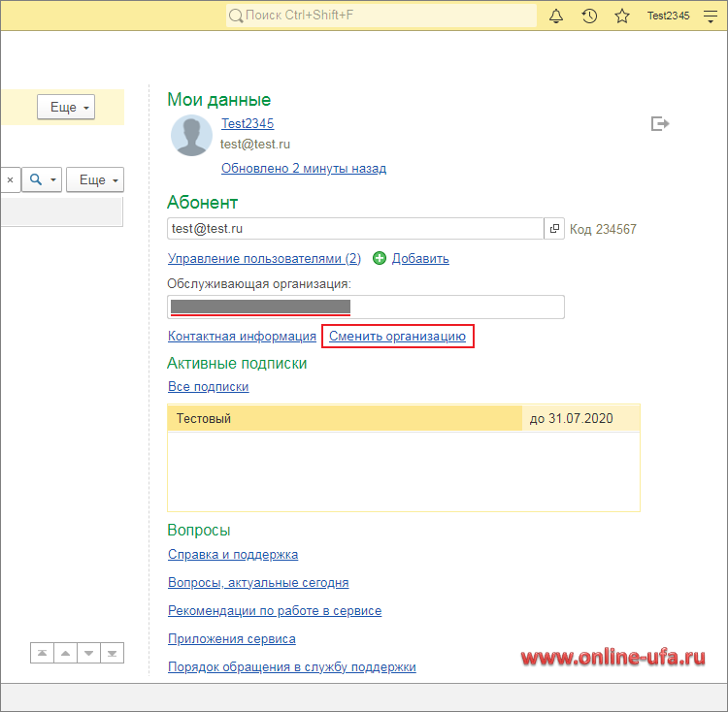This screenshot has height=712, width=728.
Task: Clear search with the × button
Action: click(11, 180)
